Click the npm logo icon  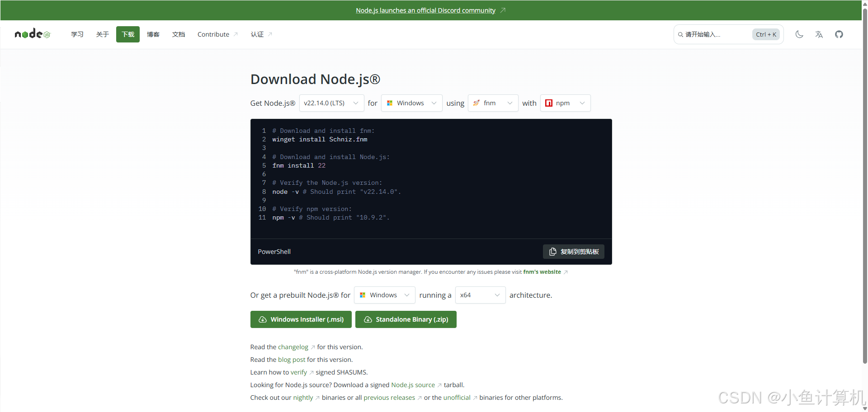point(549,103)
